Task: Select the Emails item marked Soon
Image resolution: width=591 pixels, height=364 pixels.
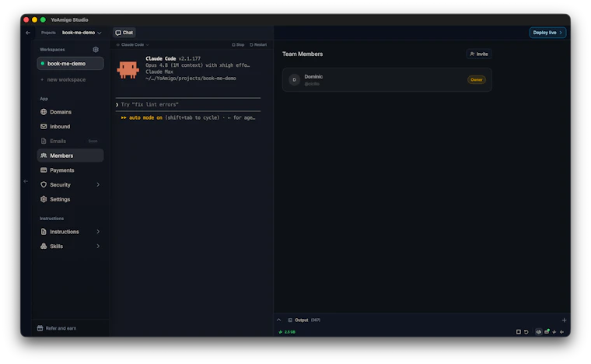Action: point(71,141)
